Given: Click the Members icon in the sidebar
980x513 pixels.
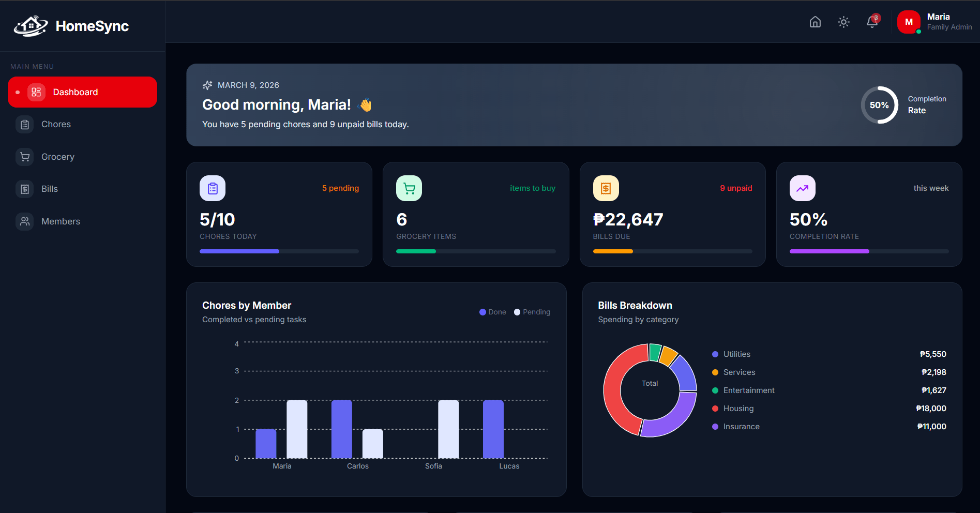Looking at the screenshot, I should (24, 221).
